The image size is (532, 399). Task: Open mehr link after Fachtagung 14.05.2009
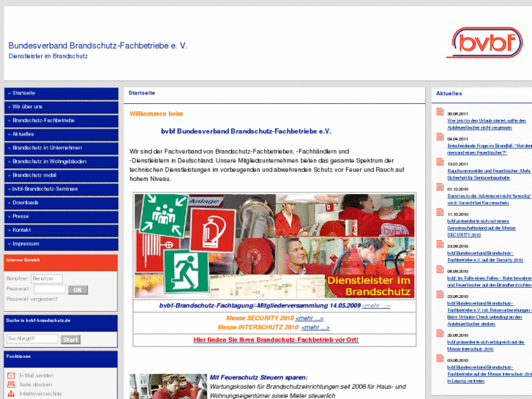[376, 306]
